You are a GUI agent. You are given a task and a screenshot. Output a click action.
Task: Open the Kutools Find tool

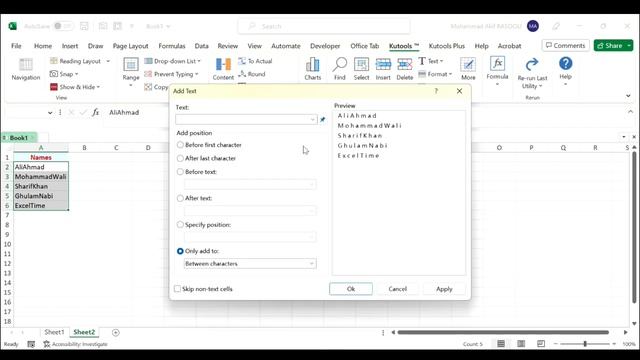340,69
